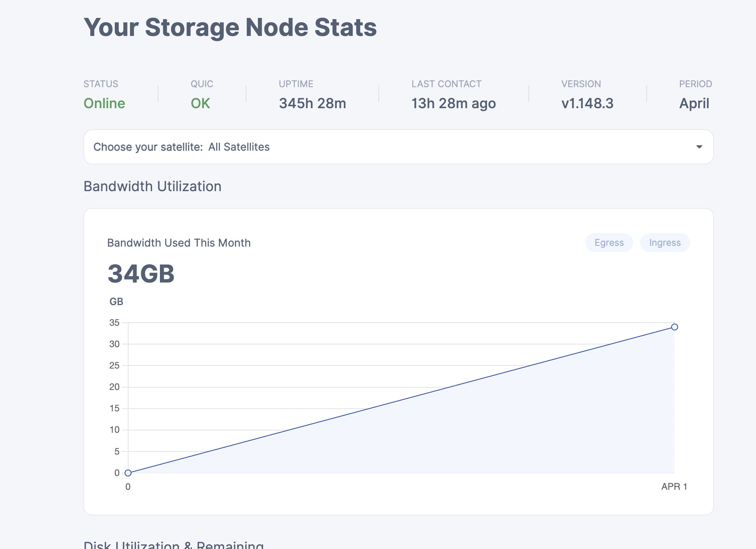
Task: Click the green Online status value
Action: tap(104, 103)
